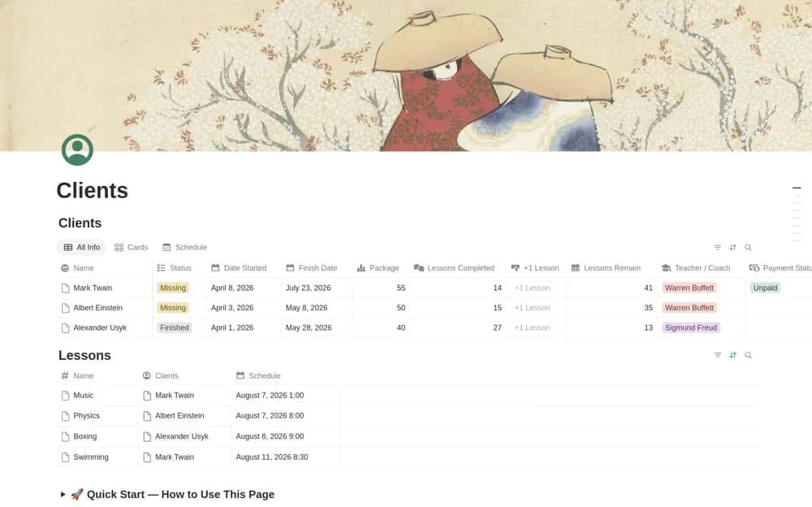Open Albert Einstein relation in Physics lesson
This screenshot has width=812, height=507.
[179, 416]
